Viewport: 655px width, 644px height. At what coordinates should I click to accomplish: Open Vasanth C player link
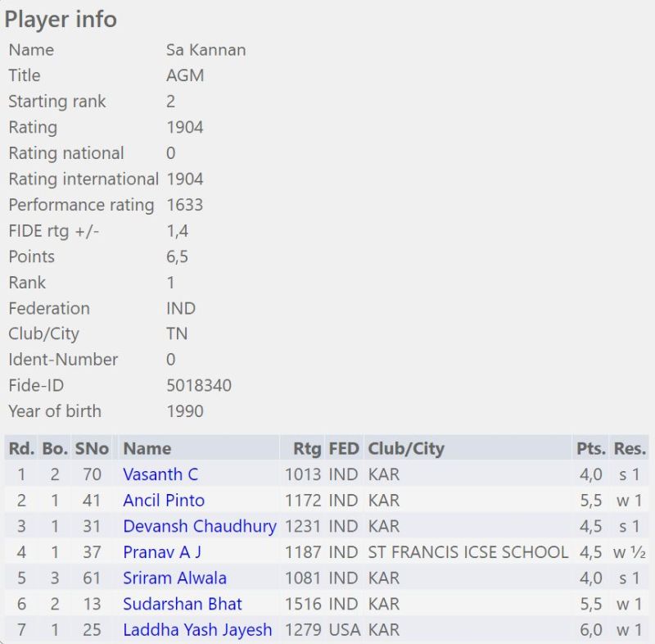point(160,474)
